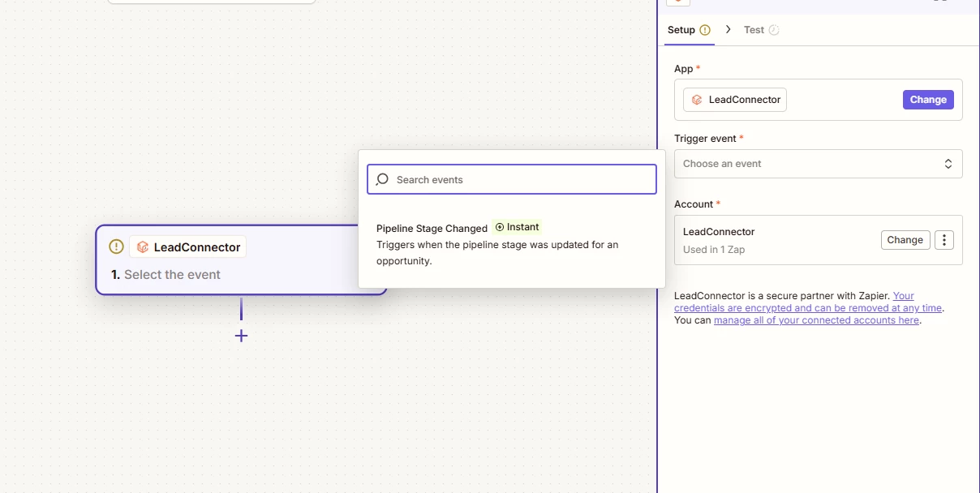Click the LeadConnector app chip in panel
The image size is (980, 493).
735,100
